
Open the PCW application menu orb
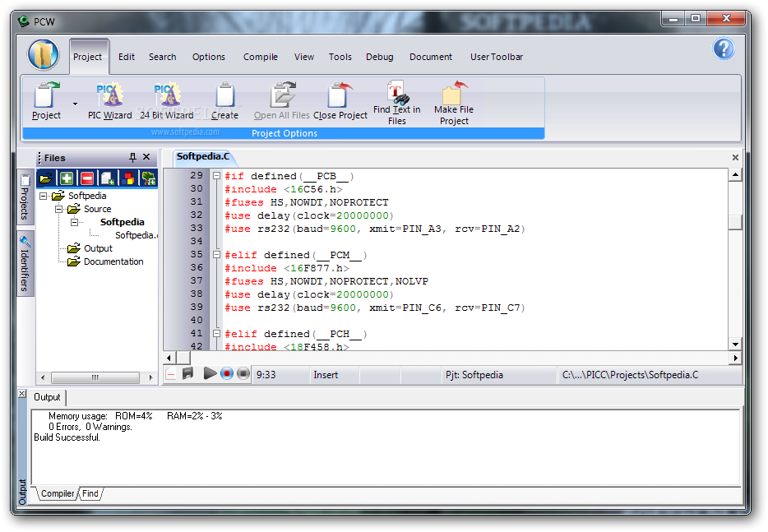[x=43, y=55]
